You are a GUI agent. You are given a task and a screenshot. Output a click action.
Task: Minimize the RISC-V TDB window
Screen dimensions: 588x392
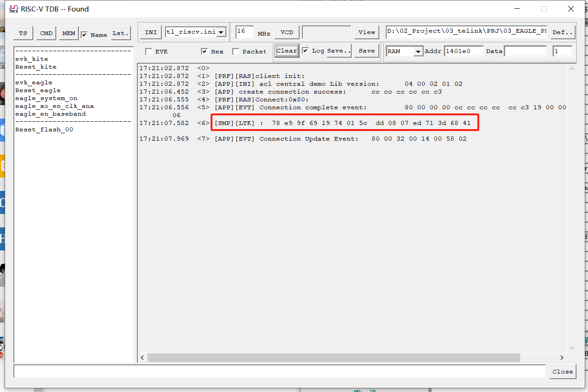517,9
